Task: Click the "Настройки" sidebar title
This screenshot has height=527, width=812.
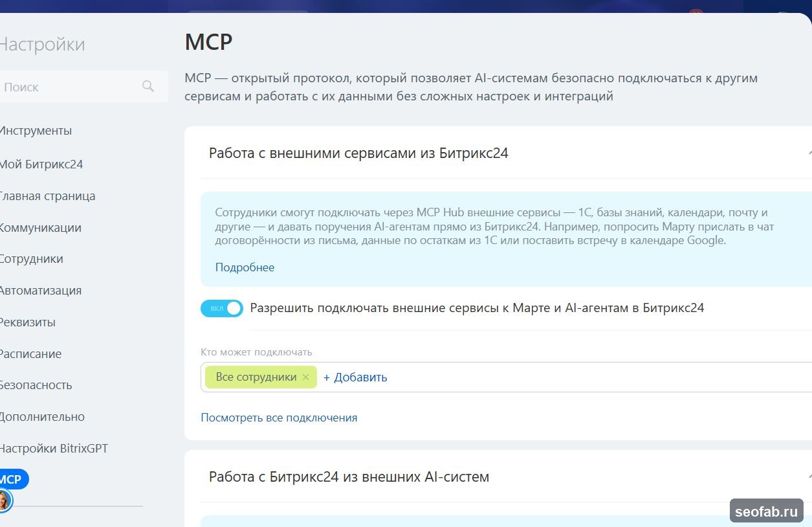Action: (42, 45)
